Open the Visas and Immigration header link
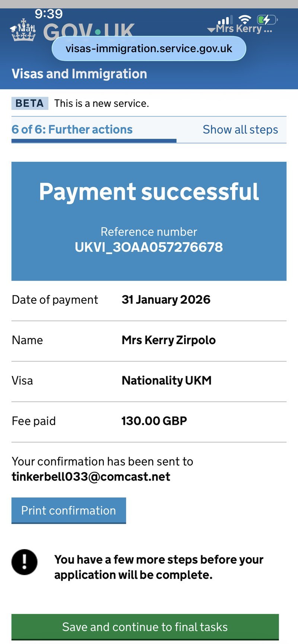Image resolution: width=298 pixels, height=644 pixels. pyautogui.click(x=79, y=74)
